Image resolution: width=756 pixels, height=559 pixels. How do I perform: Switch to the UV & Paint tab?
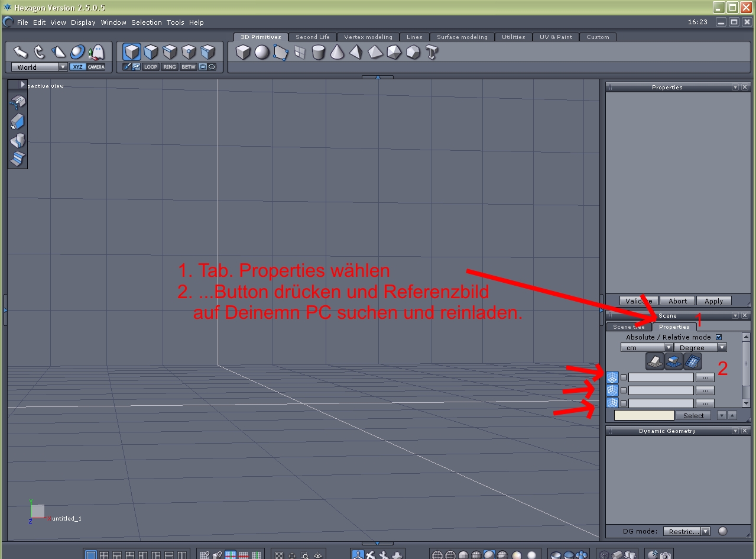556,37
